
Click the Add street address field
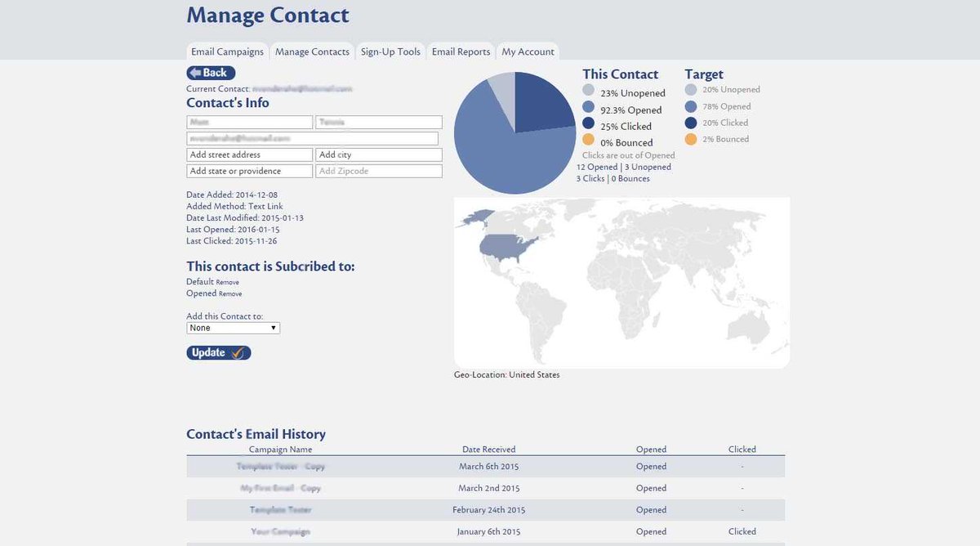(250, 154)
